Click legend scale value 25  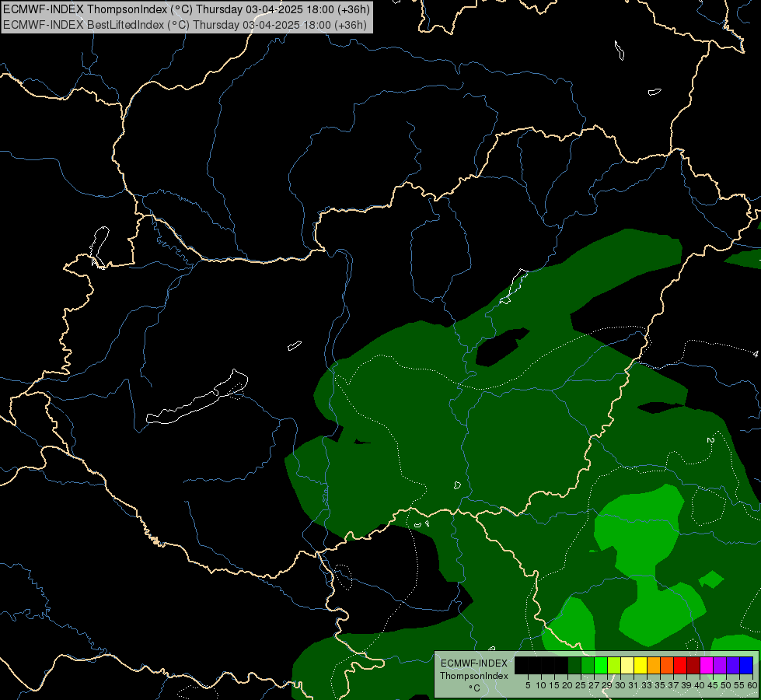point(581,685)
